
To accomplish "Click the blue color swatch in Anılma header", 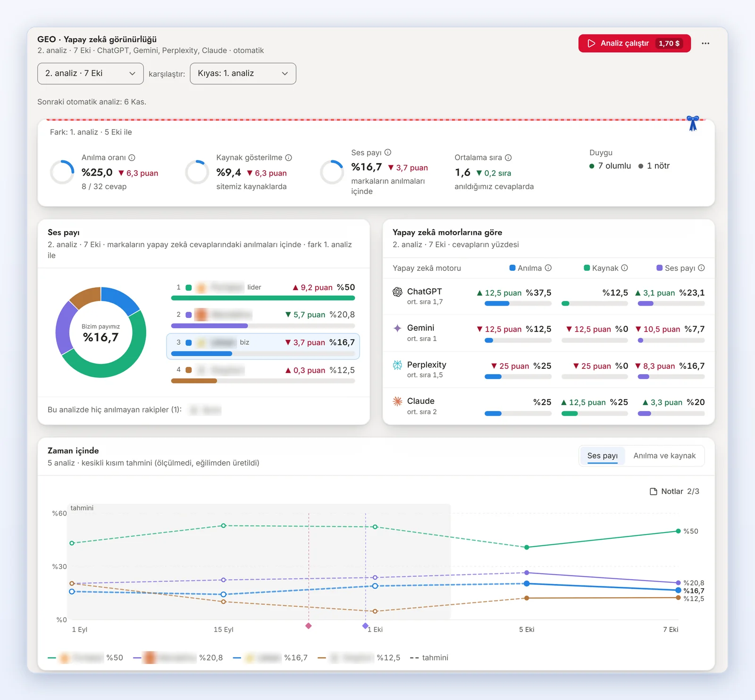I will coord(512,268).
